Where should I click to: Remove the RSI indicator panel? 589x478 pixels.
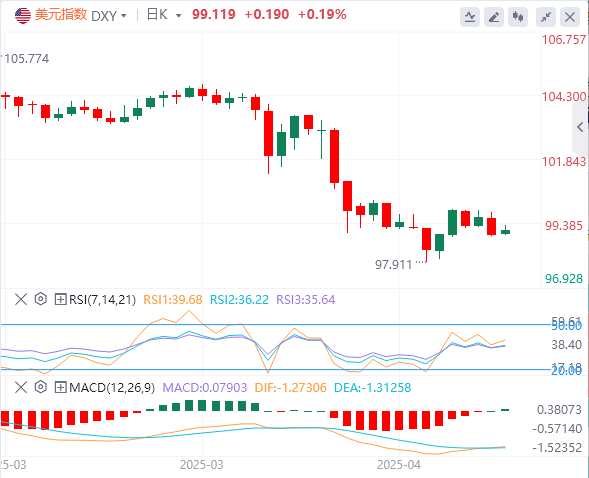(21, 299)
